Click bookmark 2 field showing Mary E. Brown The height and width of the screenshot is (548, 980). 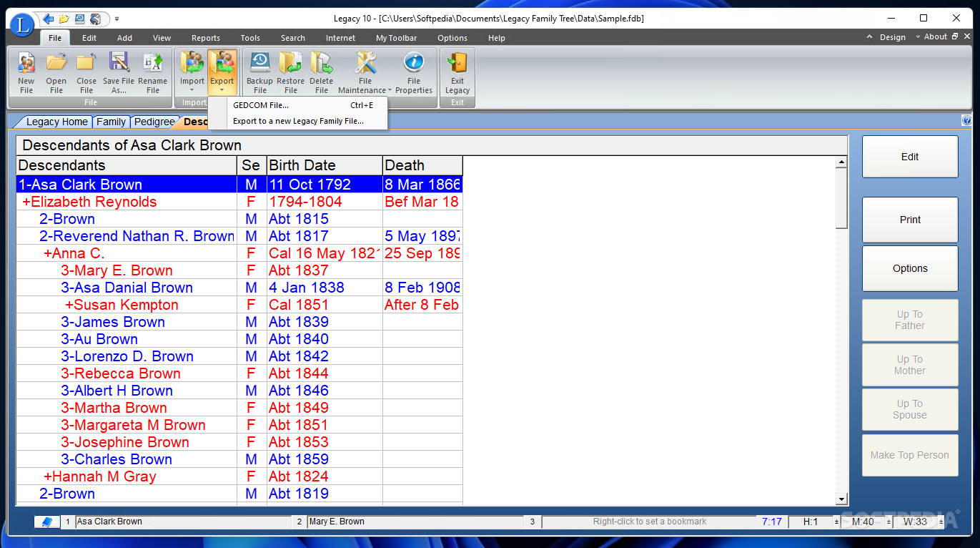[415, 522]
